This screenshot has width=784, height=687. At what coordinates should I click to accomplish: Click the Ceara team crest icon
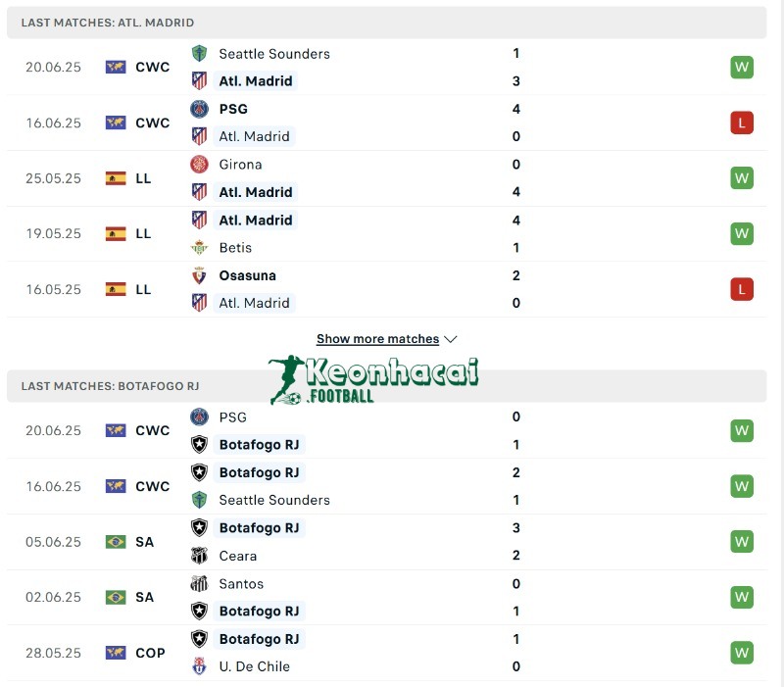pyautogui.click(x=199, y=556)
